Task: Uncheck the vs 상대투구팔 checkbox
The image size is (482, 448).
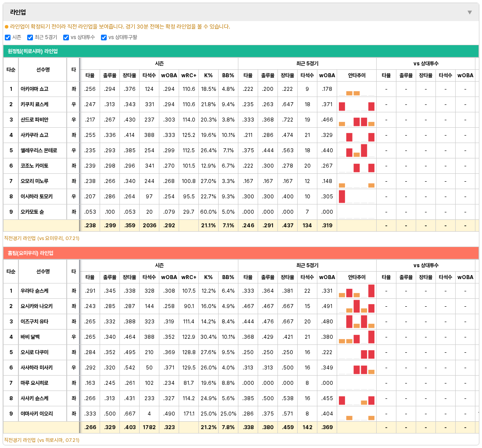Action: click(104, 37)
